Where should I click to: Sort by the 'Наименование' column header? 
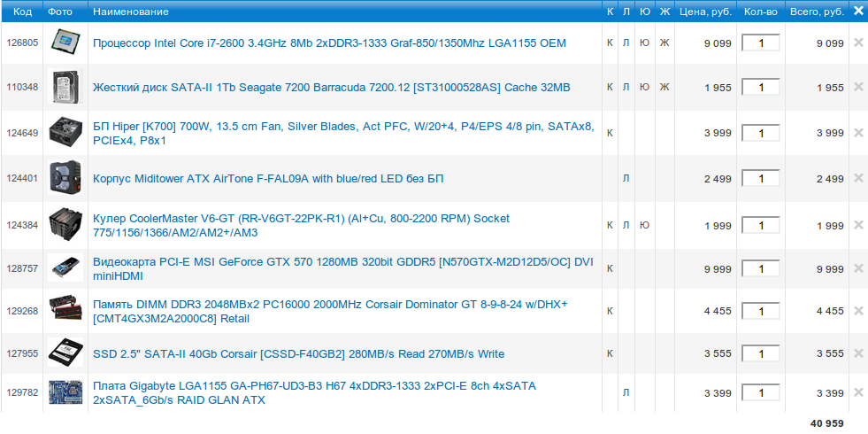130,12
